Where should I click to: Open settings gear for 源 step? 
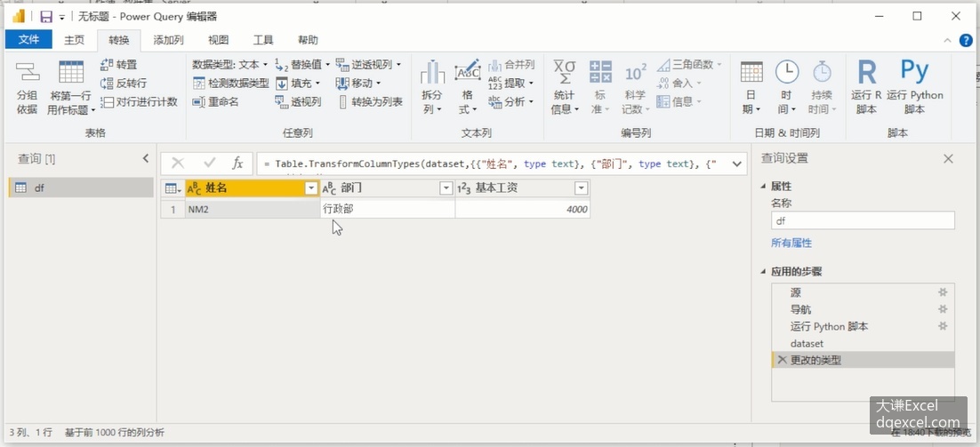pyautogui.click(x=943, y=292)
